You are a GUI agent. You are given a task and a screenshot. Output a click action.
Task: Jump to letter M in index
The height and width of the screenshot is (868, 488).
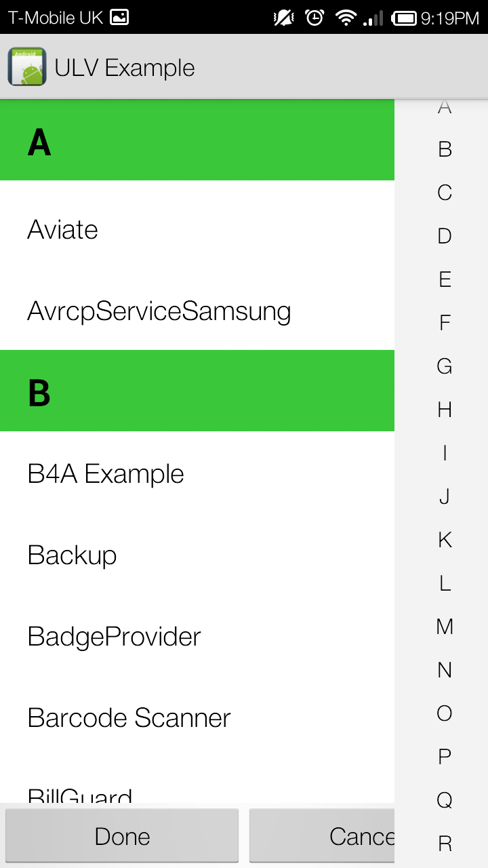445,627
